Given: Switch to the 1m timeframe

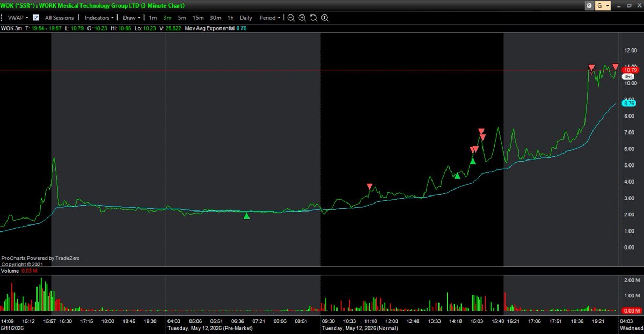Looking at the screenshot, I should click(153, 18).
